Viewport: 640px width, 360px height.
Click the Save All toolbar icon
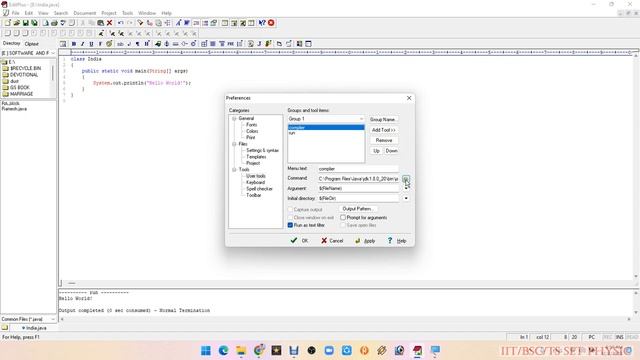(34, 23)
